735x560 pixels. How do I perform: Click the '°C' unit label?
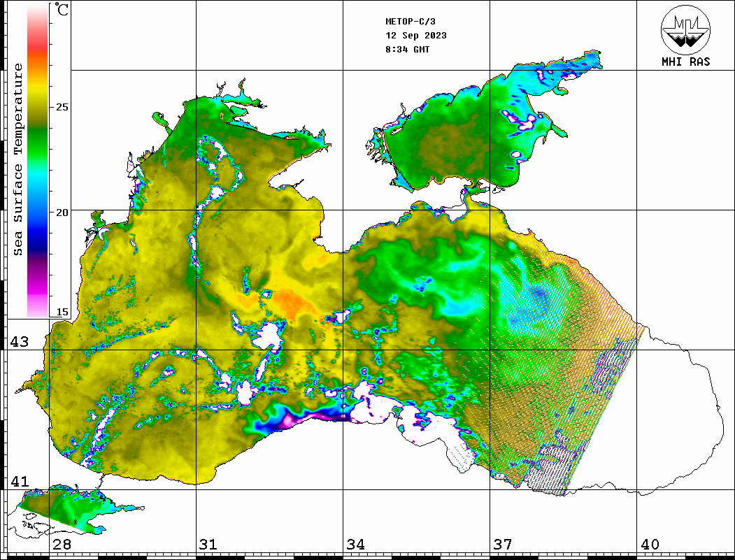[x=62, y=9]
